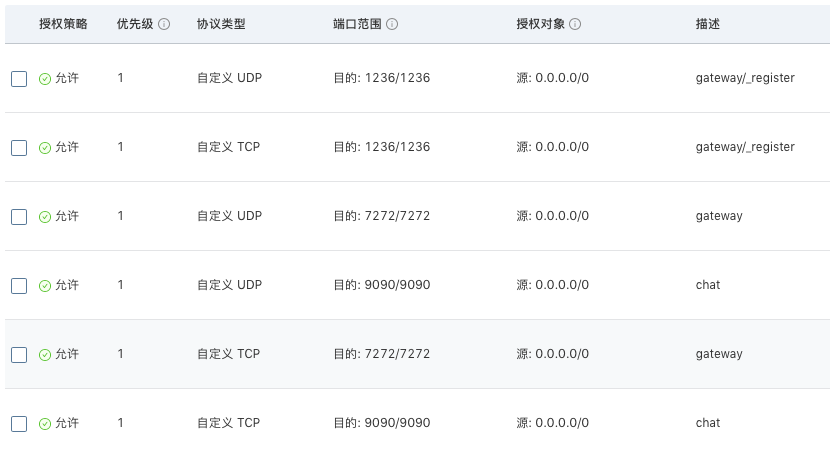Click info icon beside 授权对象 header
The width and height of the screenshot is (830, 450).
pos(575,24)
